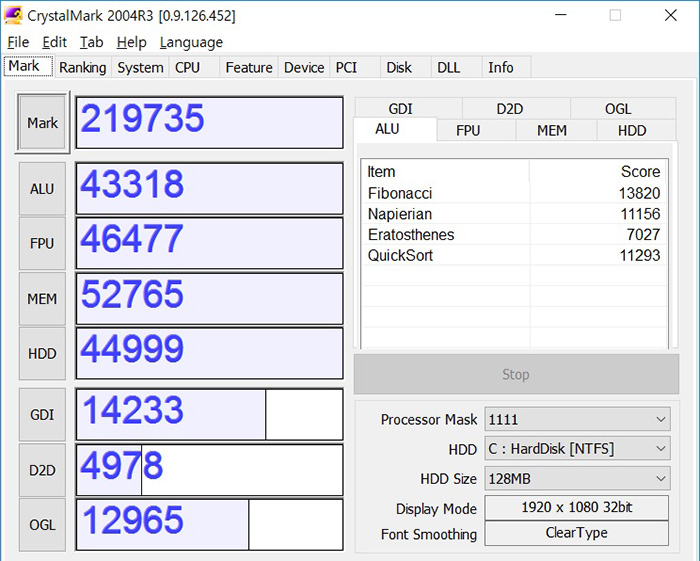
Task: Switch to the DLL tab
Action: point(456,67)
